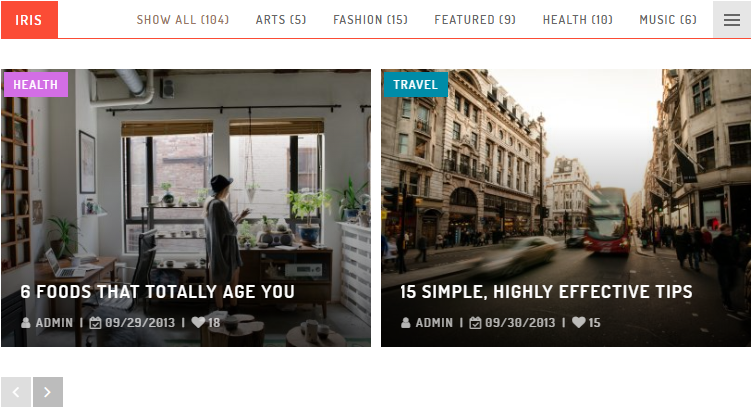Click author icon on the Health post
The height and width of the screenshot is (408, 752).
[26, 323]
